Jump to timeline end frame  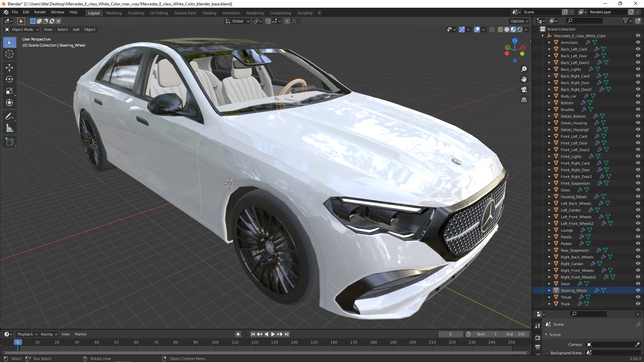point(287,334)
